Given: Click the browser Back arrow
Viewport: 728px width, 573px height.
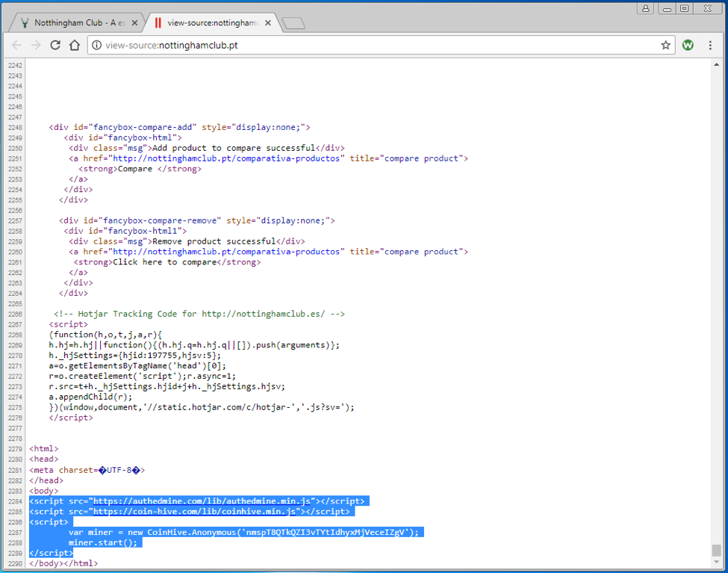Looking at the screenshot, I should tap(16, 45).
